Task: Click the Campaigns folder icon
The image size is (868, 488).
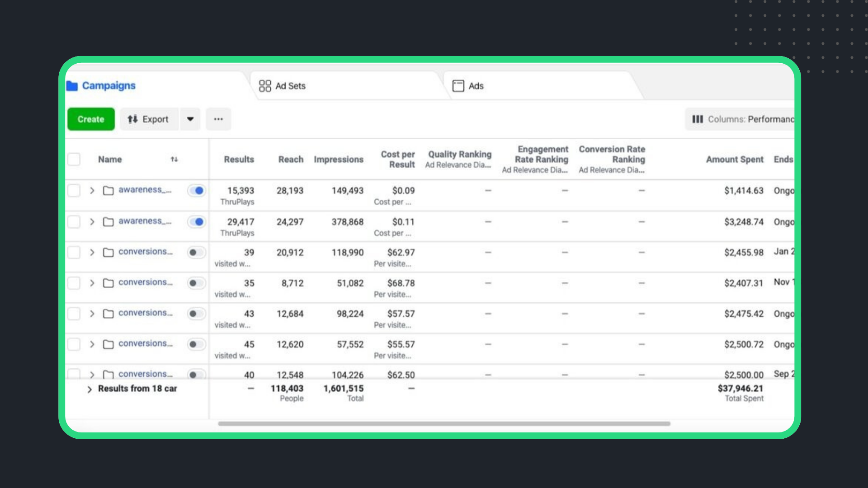Action: 72,86
